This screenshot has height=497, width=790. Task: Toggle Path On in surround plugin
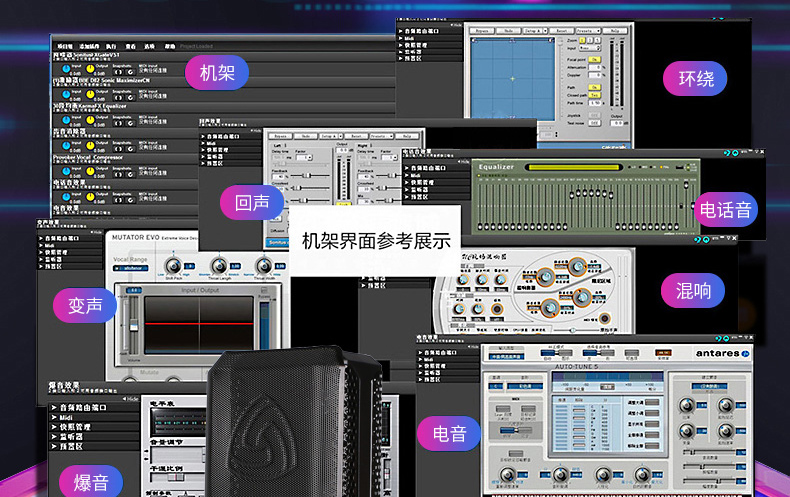(x=595, y=88)
